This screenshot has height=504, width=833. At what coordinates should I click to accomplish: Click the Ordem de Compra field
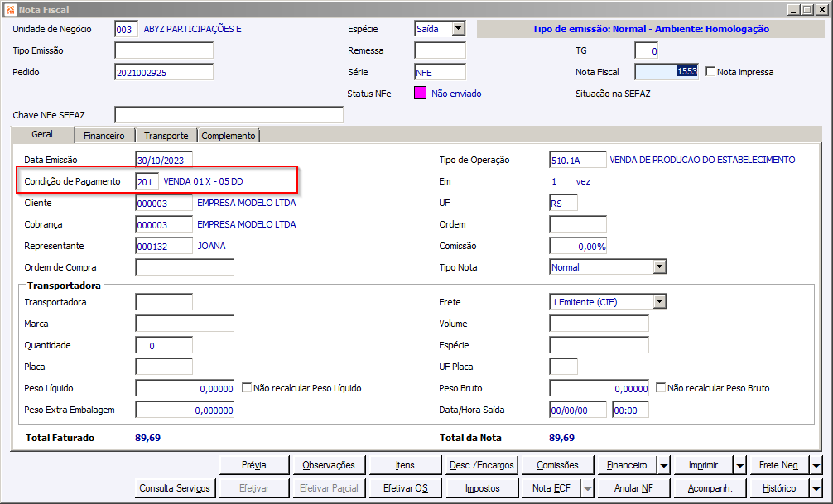(x=185, y=267)
